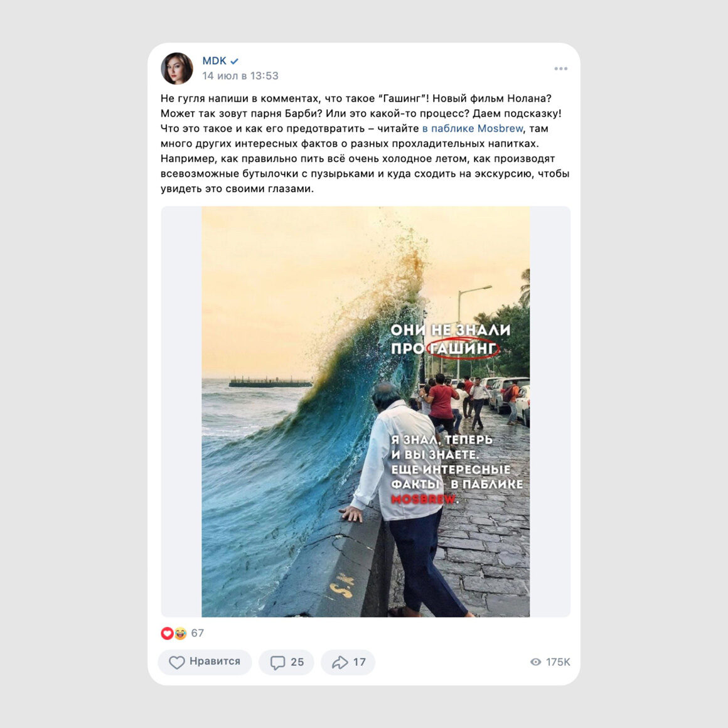Click the blue verified checkmark beside MDK
Screen dimensions: 728x728
point(235,62)
